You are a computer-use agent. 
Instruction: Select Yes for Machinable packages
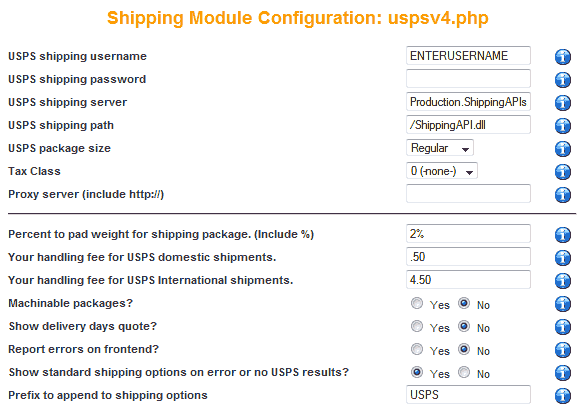417,303
